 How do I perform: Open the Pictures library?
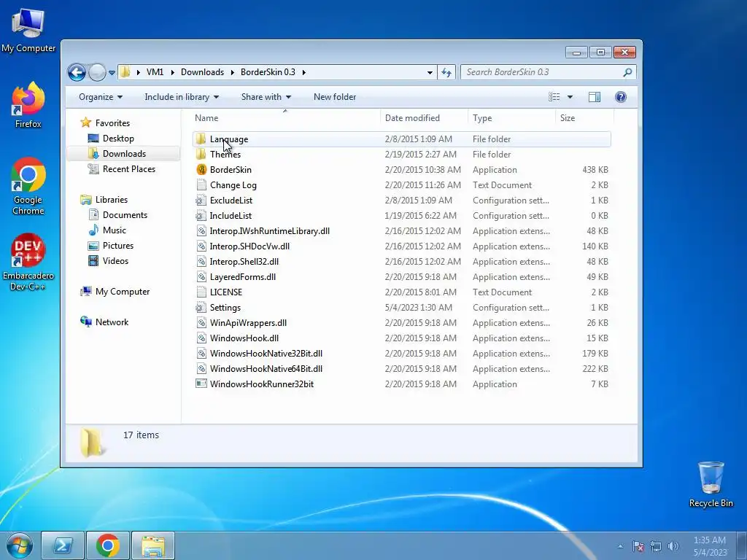(x=117, y=246)
